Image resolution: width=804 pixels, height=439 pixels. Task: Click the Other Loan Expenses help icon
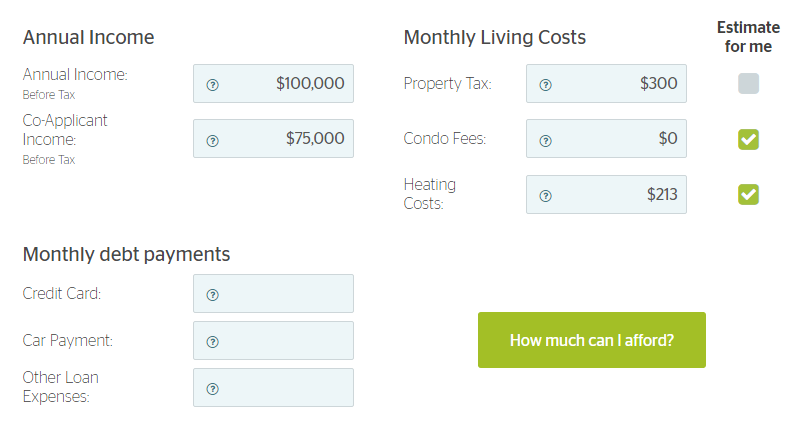212,389
